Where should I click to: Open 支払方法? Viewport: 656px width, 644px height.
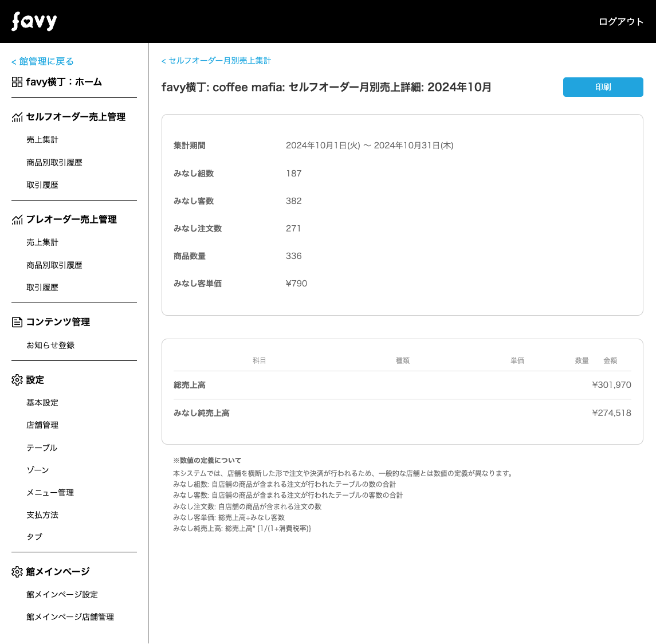coord(42,515)
